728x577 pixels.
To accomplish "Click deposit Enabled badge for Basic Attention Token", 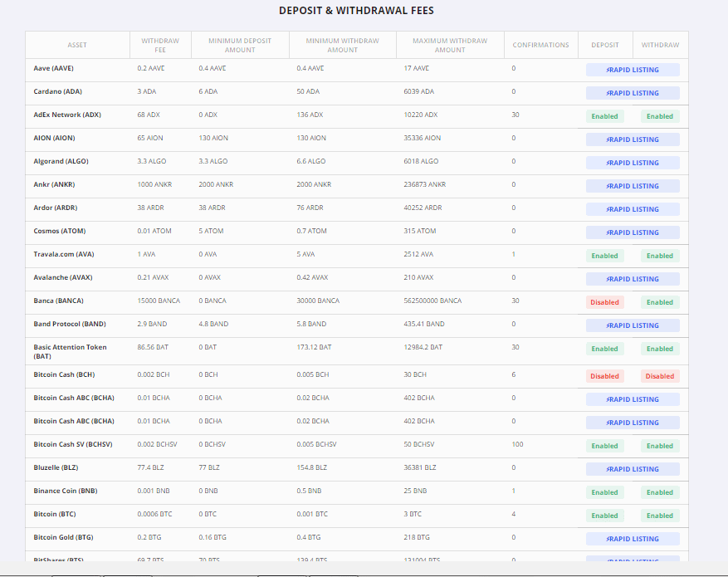I will [604, 349].
